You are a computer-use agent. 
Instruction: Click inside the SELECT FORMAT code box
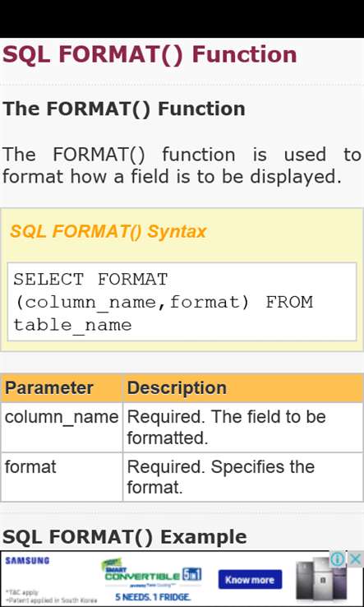(x=182, y=302)
